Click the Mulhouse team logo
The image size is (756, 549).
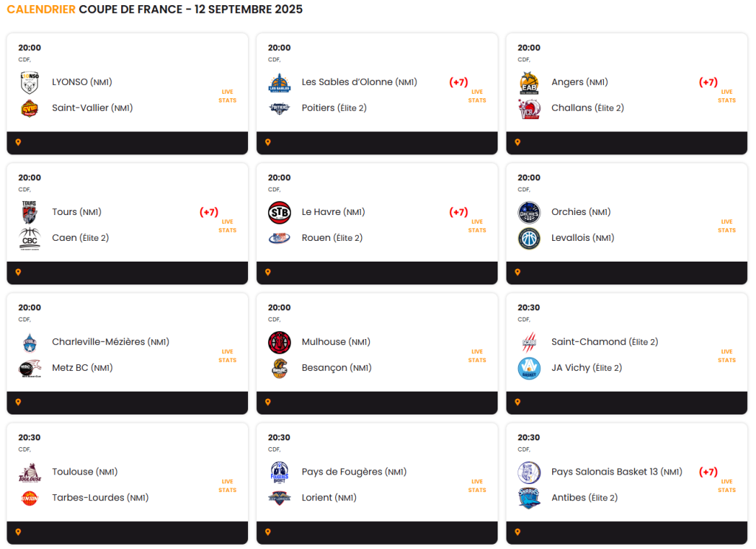tap(279, 343)
